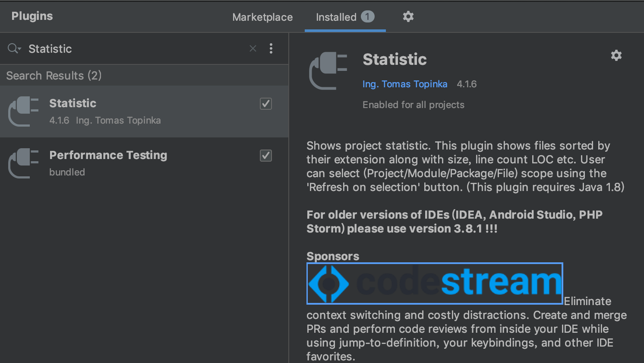Disable the Statistic plugin checkbox

pyautogui.click(x=266, y=104)
